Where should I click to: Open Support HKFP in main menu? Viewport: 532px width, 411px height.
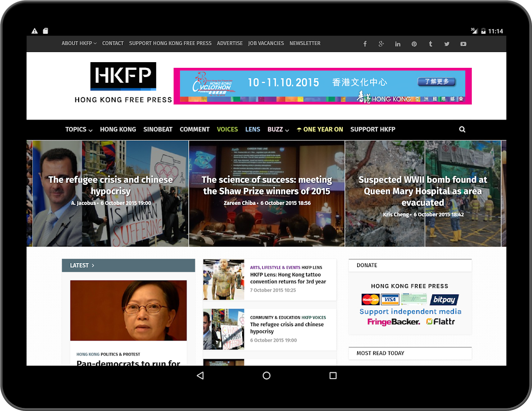(x=373, y=129)
